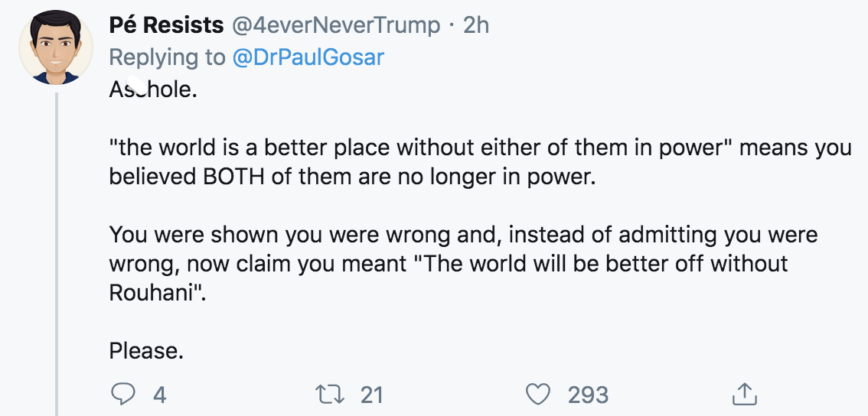
Task: Click the capitalized word "BOTH"
Action: tap(229, 175)
